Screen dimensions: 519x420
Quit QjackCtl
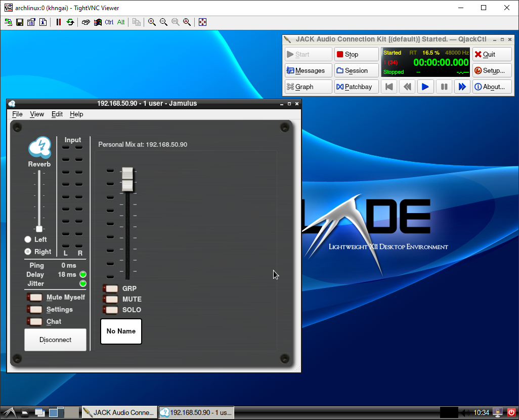(492, 54)
